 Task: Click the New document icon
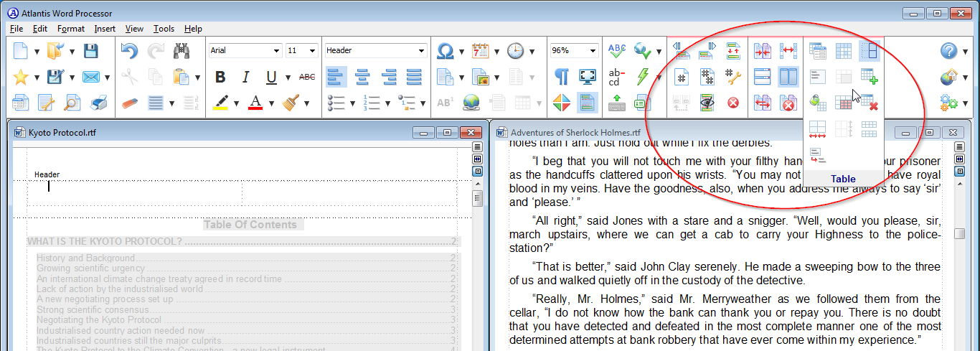point(21,51)
